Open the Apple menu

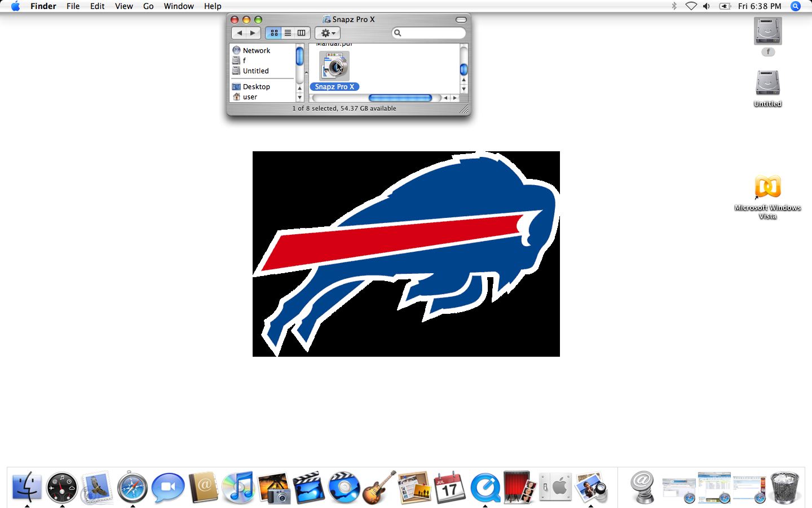pyautogui.click(x=15, y=6)
